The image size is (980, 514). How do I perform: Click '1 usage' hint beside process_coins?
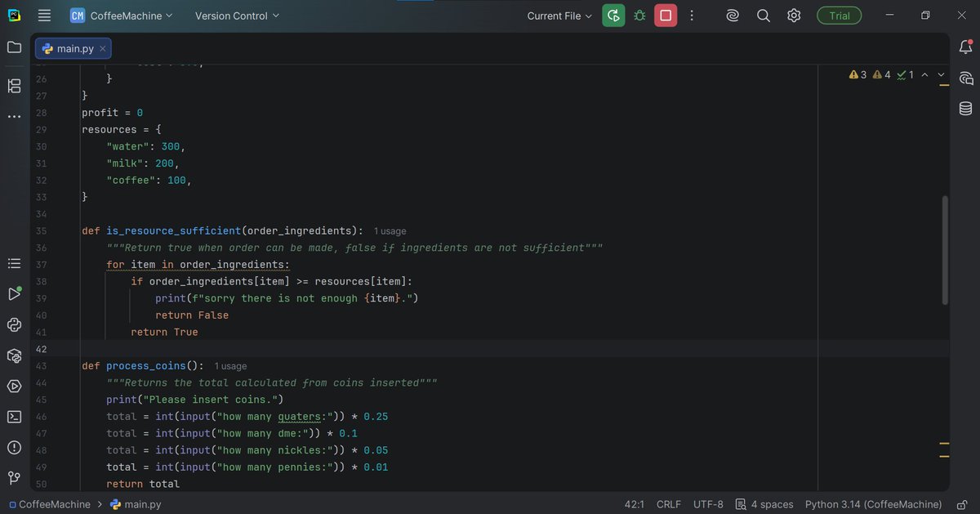coord(230,366)
